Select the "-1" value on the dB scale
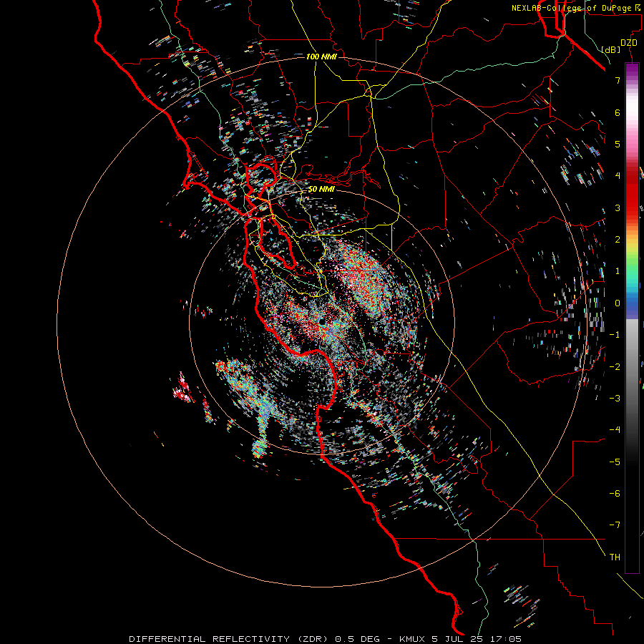Image resolution: width=644 pixels, height=644 pixels. 615,335
